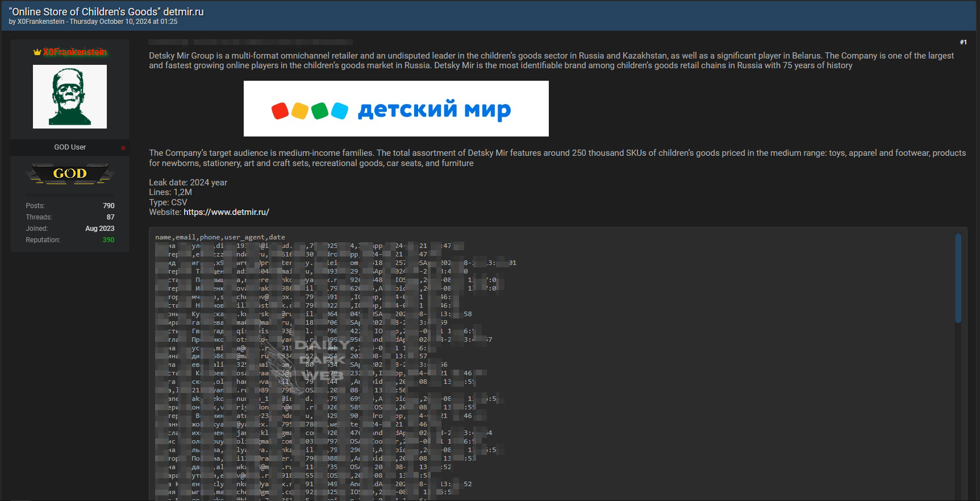Click the GOD rank badge
The image size is (980, 501).
pos(70,173)
